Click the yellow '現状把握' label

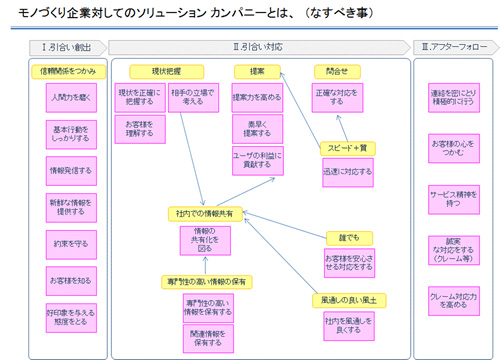coord(167,72)
